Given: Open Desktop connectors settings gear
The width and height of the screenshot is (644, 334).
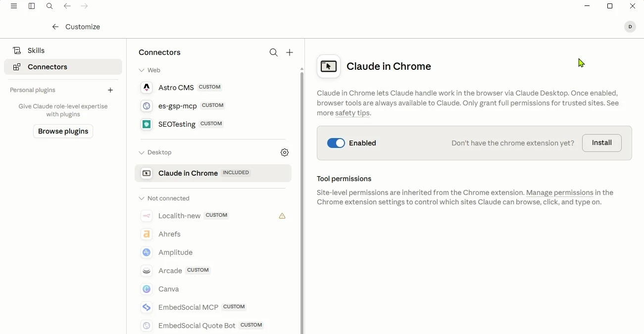Looking at the screenshot, I should [x=285, y=153].
